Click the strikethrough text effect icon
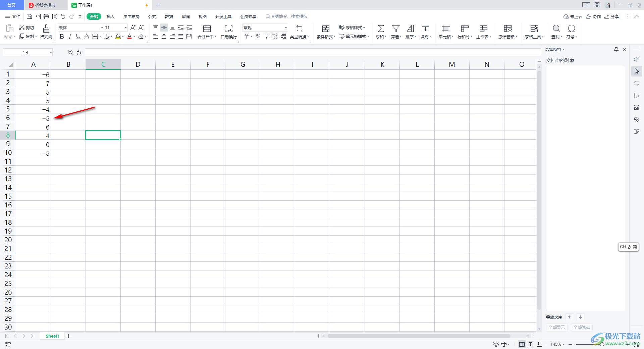644x349 pixels. coord(87,36)
